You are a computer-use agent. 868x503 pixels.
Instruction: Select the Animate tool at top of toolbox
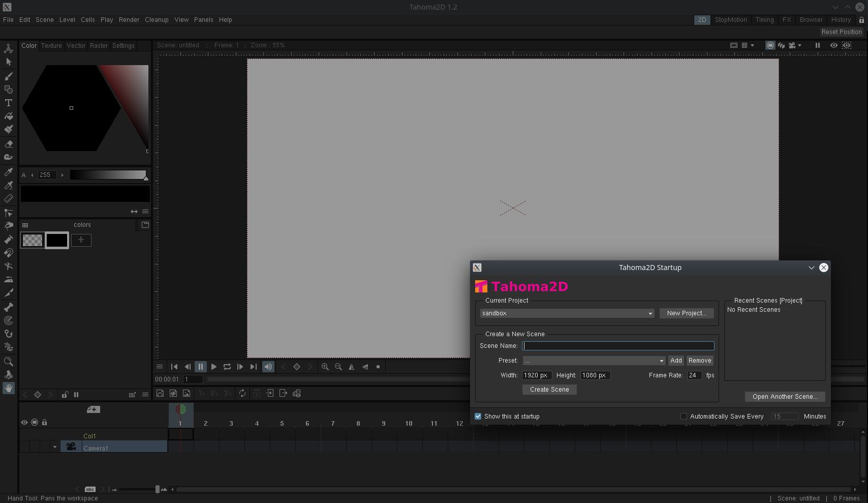9,49
